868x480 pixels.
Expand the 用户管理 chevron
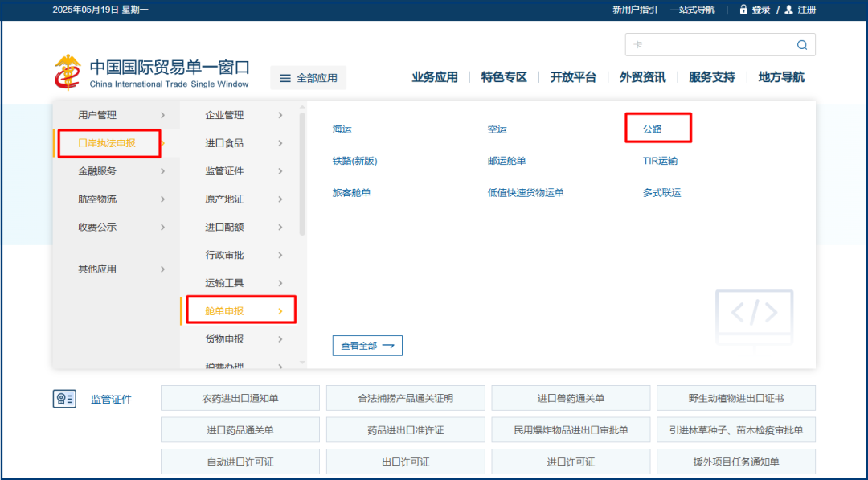[162, 115]
